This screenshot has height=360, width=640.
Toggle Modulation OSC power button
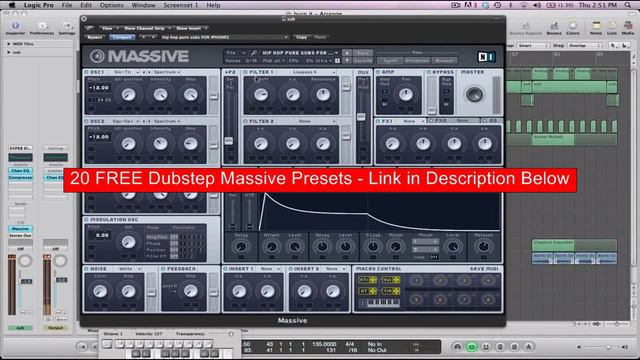point(86,220)
